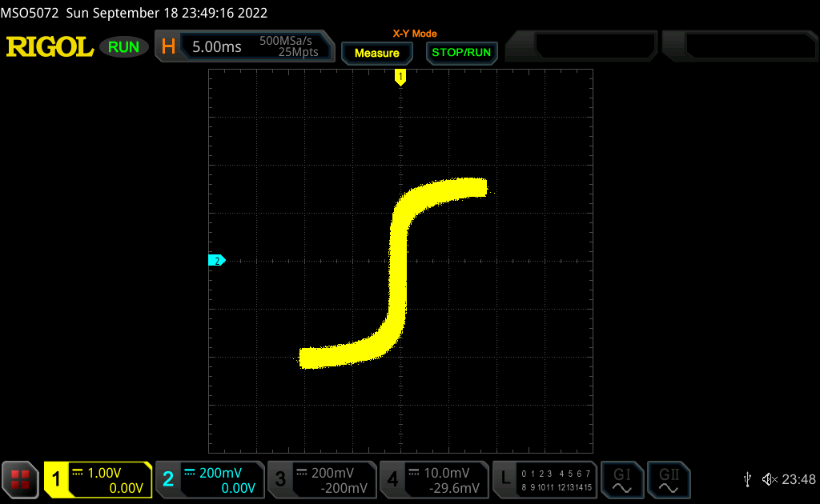Select the cyan channel 2 ground marker
This screenshot has height=504, width=820.
(216, 260)
